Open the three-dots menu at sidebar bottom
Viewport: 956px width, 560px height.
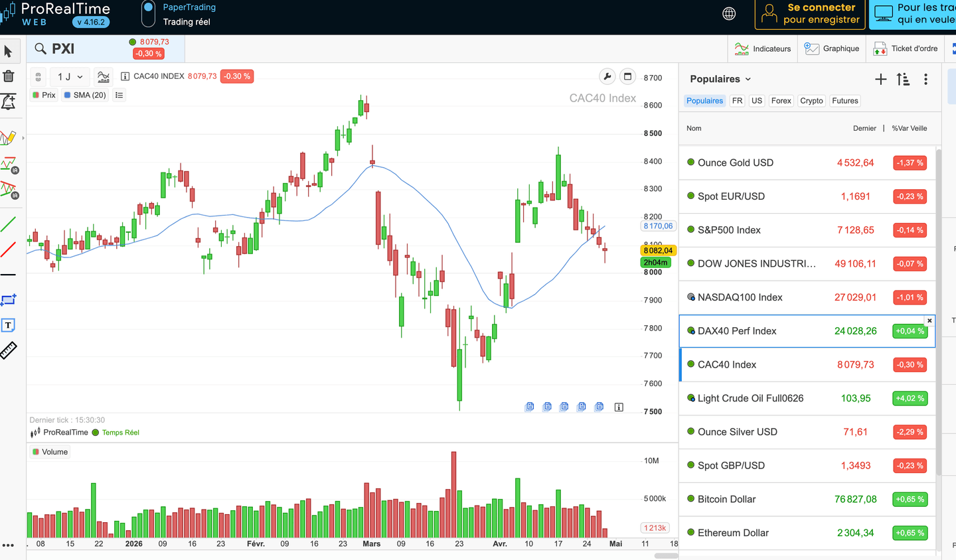pyautogui.click(x=8, y=545)
